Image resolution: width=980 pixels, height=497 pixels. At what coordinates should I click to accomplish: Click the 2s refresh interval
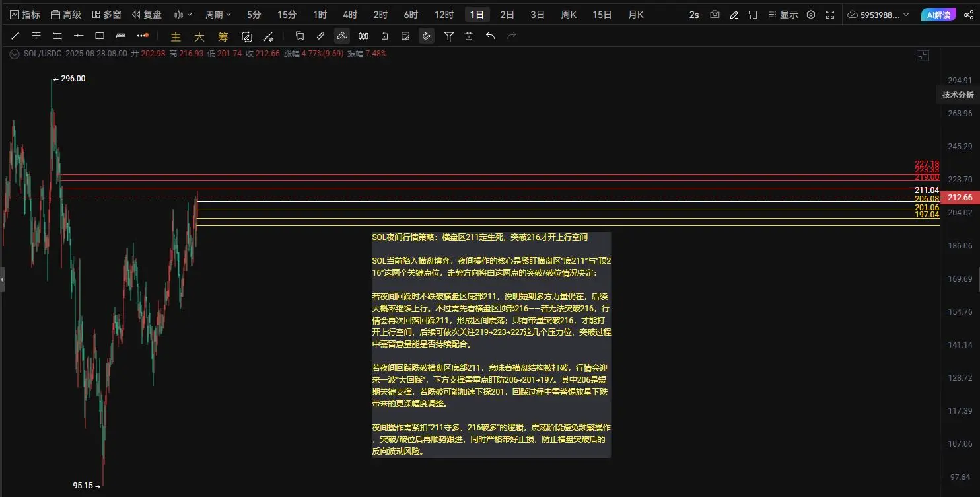(x=694, y=14)
